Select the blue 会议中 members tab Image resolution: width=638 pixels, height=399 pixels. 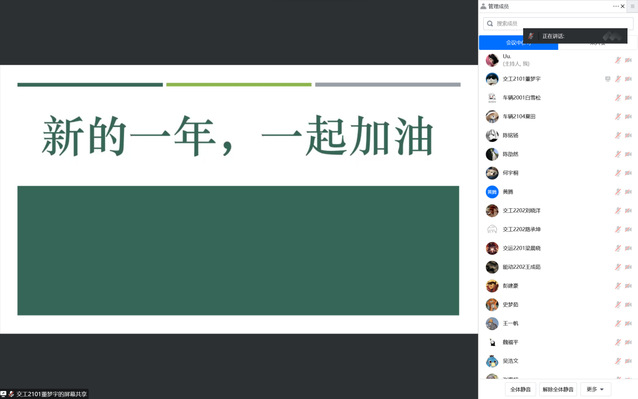click(x=518, y=43)
